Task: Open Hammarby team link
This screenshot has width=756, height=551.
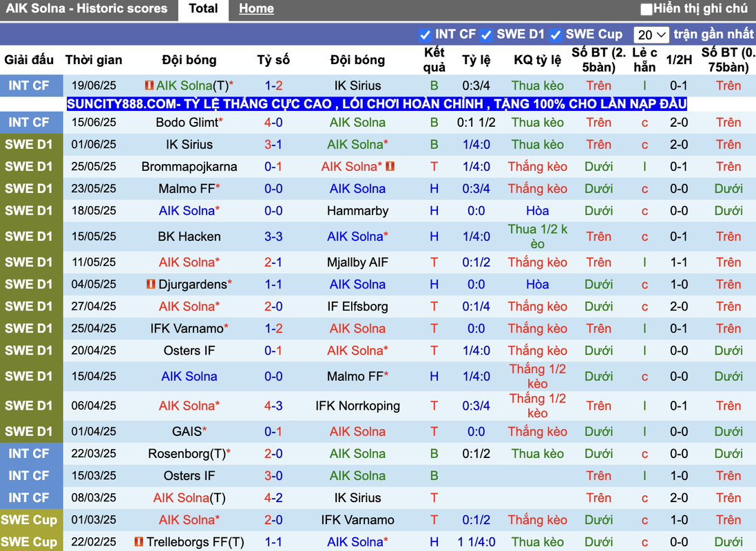Action: point(357,211)
